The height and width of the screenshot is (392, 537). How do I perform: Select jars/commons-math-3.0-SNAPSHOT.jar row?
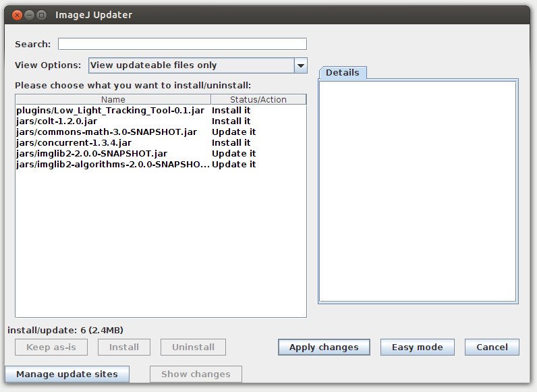point(161,132)
